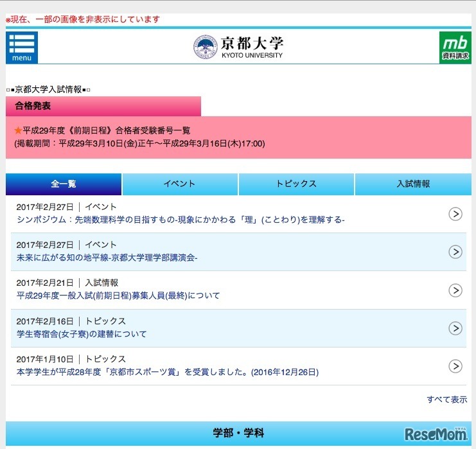Open 未来に広がる知の地平線 講演会 link
Image resolution: width=476 pixels, height=449 pixels.
[107, 258]
